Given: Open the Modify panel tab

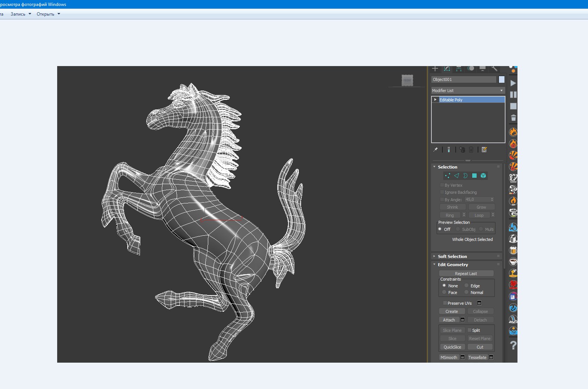Looking at the screenshot, I should click(x=447, y=69).
